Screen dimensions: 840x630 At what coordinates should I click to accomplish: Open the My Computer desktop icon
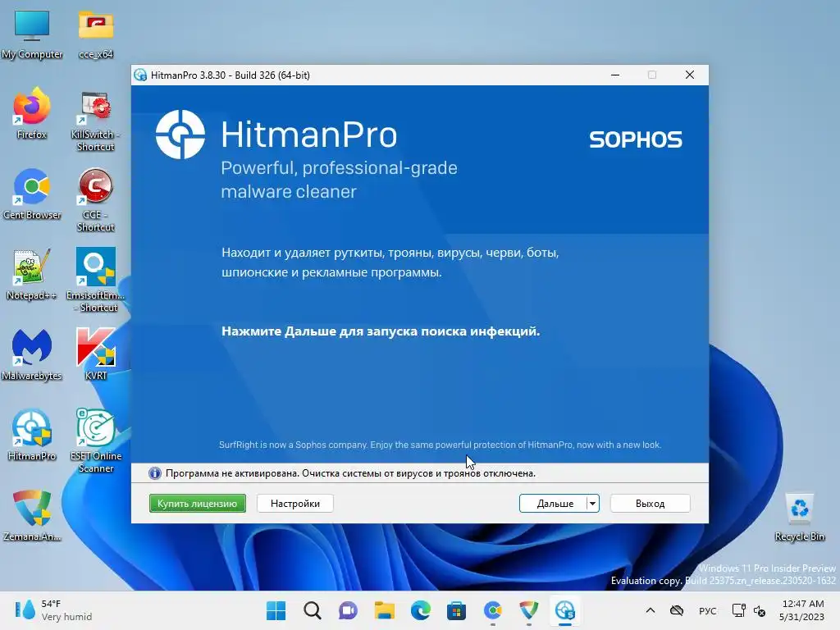coord(32,33)
